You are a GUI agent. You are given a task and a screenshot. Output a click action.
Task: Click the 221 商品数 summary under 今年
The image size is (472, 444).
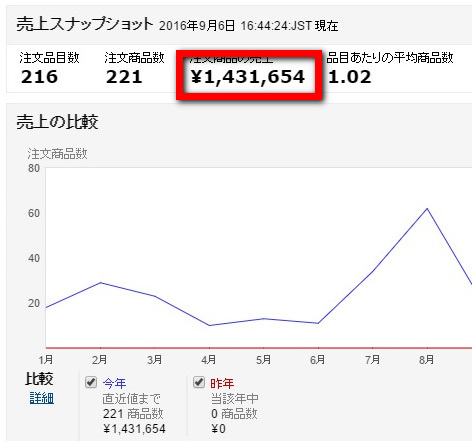coord(133,414)
